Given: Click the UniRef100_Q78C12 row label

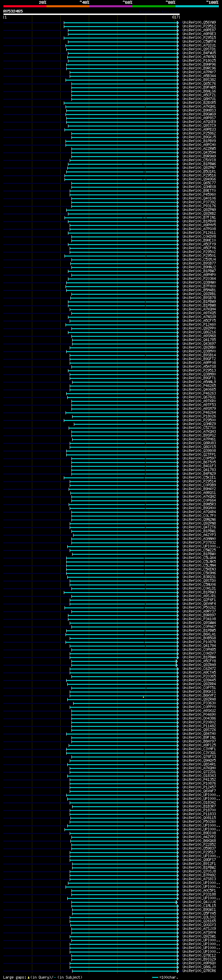Looking at the screenshot, I should [199, 955].
